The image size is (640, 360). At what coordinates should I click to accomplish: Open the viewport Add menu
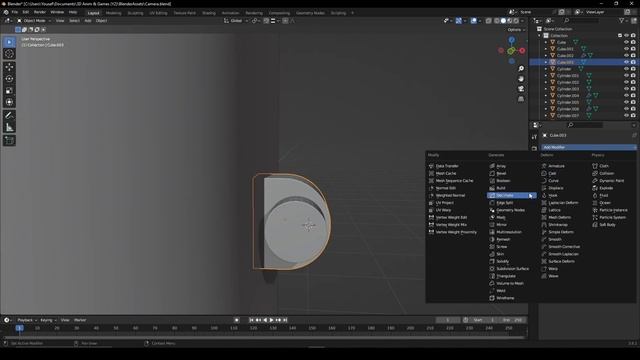(88, 20)
